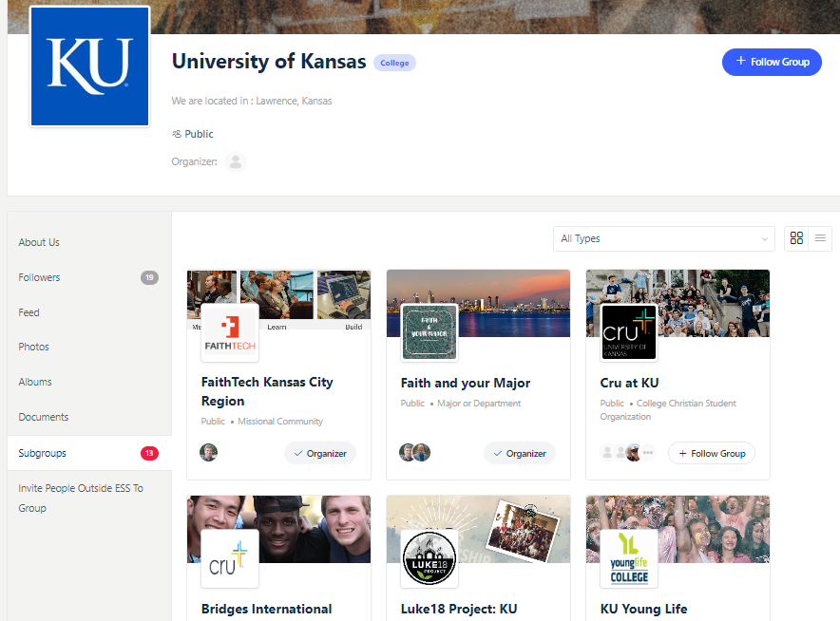Open Cru at KU title link
Viewport: 840px width, 621px height.
629,383
